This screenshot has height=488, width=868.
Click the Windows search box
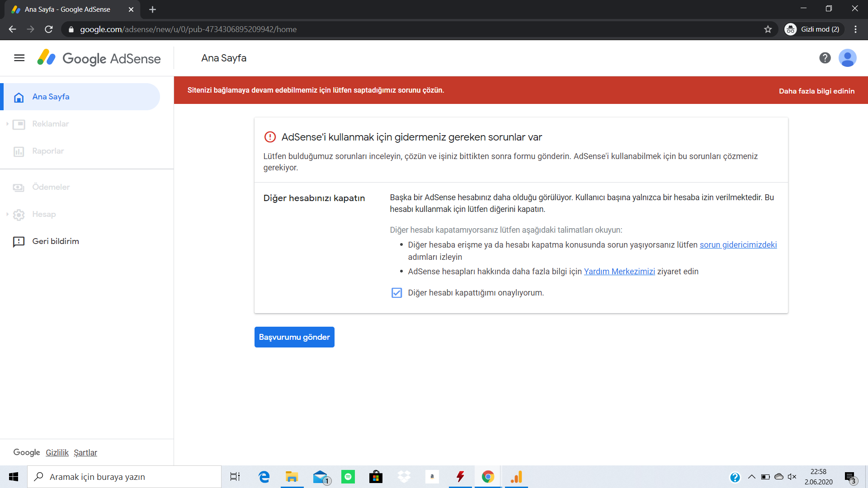click(x=124, y=477)
